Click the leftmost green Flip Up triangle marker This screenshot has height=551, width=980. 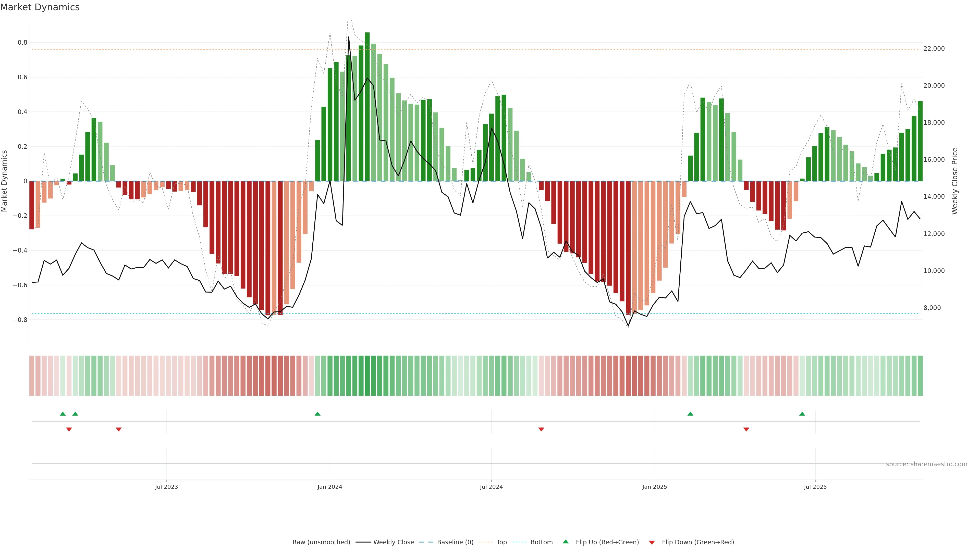tap(63, 414)
